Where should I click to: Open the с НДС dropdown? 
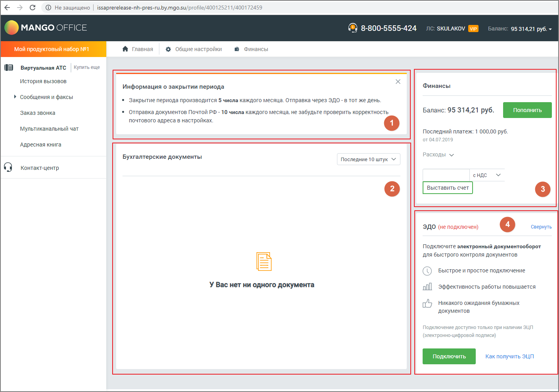pyautogui.click(x=487, y=175)
